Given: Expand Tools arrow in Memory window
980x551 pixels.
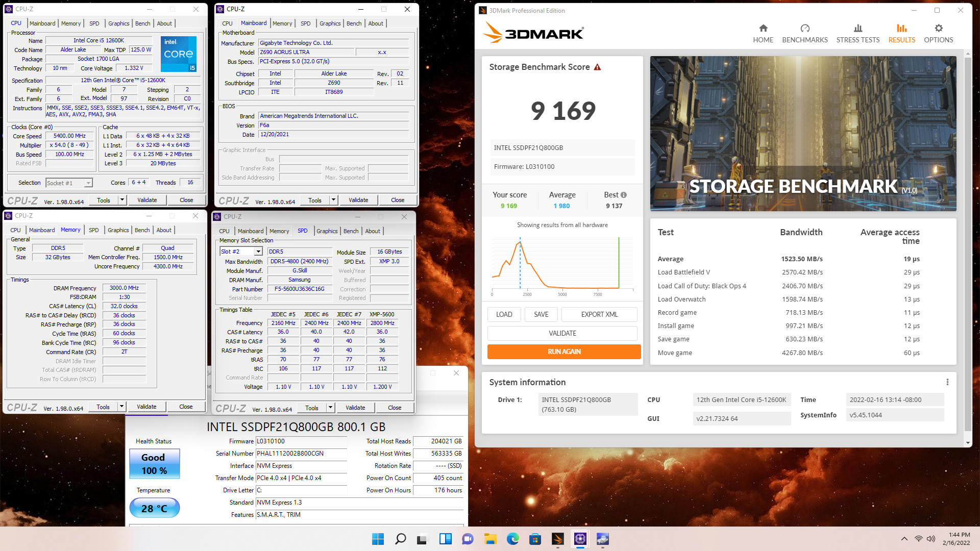Looking at the screenshot, I should pos(121,407).
